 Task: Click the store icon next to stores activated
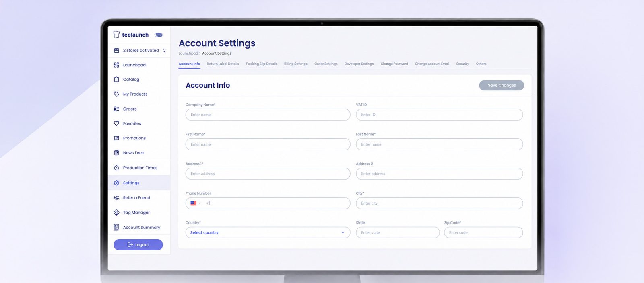point(116,51)
